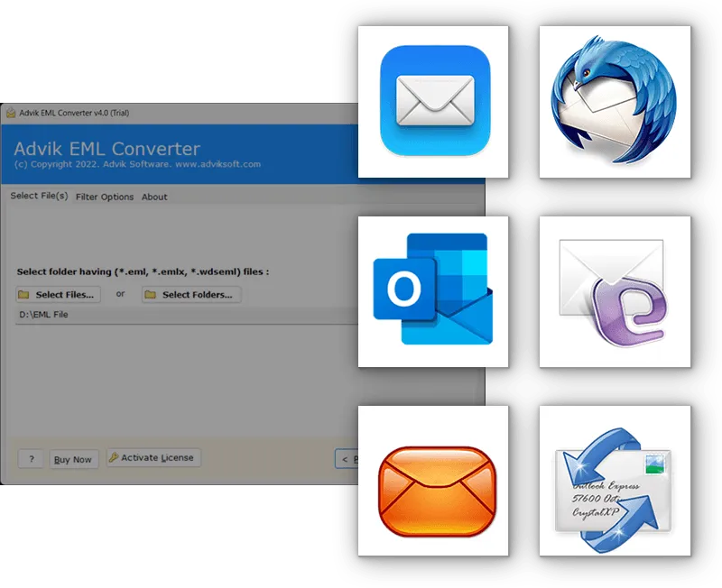Viewport: 722px width, 588px height.
Task: Click the Select Folders... button
Action: tap(191, 295)
